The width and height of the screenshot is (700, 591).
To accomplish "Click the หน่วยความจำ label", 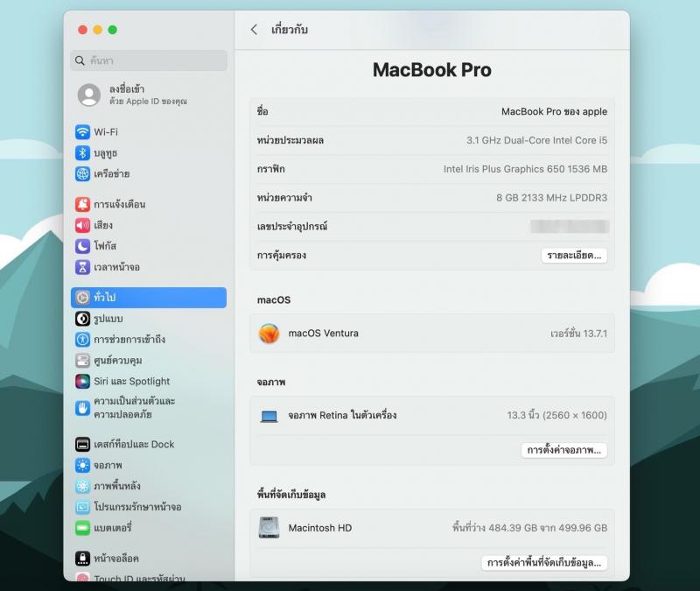I will click(284, 198).
